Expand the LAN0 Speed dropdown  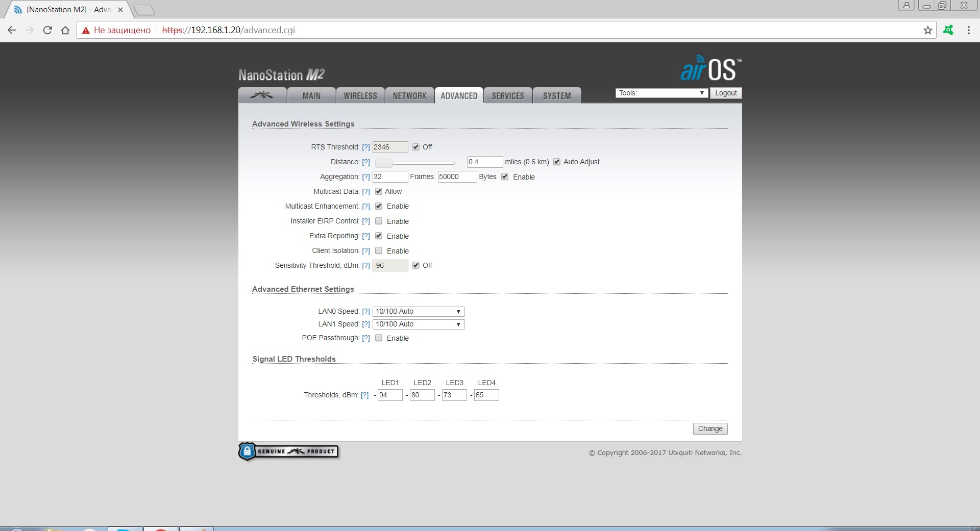[x=418, y=311]
